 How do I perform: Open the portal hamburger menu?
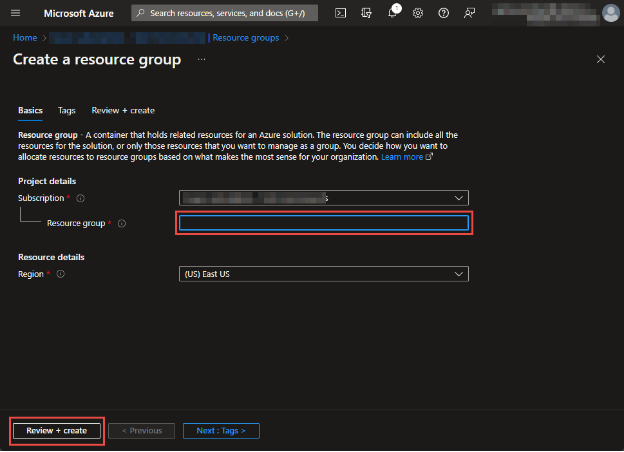click(16, 13)
